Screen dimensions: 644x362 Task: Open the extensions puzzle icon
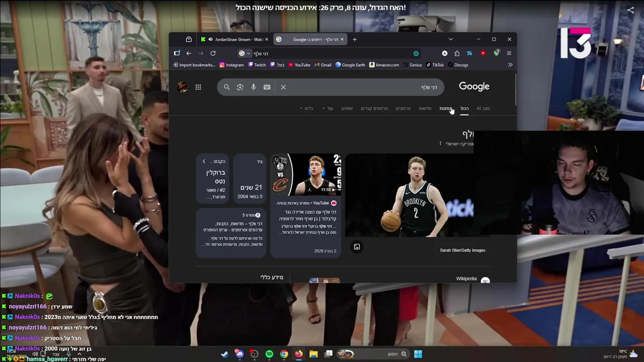tap(457, 53)
